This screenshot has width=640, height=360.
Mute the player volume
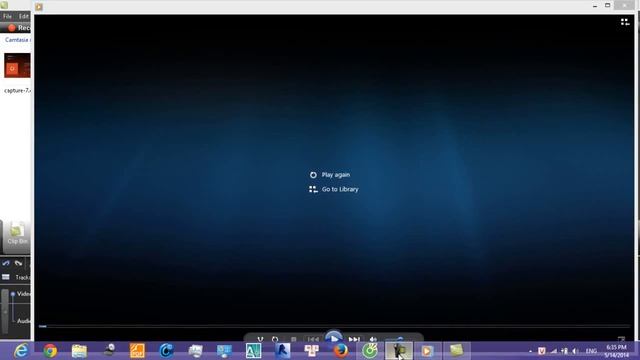(373, 339)
